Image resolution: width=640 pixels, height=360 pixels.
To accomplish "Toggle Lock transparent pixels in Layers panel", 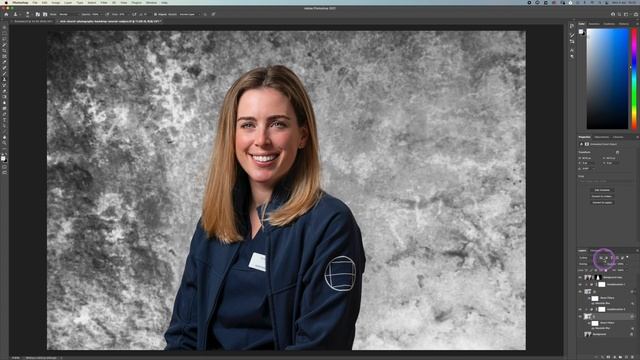I will tap(587, 270).
